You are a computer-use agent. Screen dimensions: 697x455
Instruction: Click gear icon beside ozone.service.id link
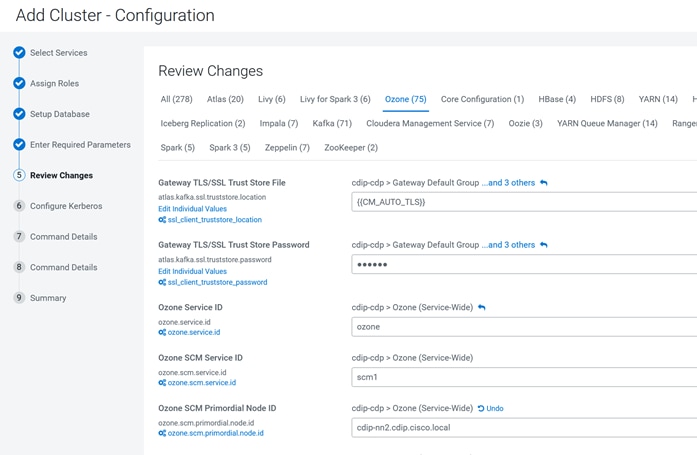click(x=162, y=332)
